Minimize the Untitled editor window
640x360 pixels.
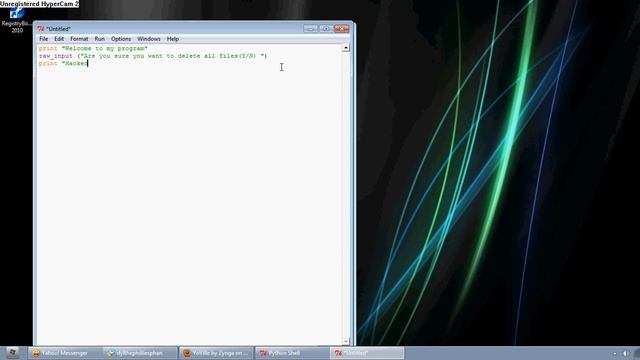(x=310, y=29)
